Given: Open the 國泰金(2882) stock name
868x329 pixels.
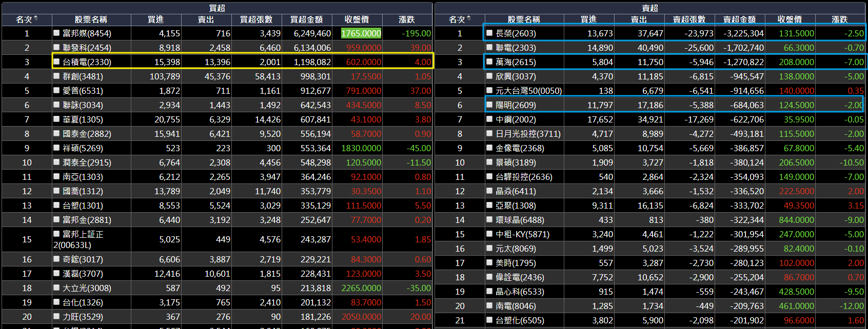Looking at the screenshot, I should 87,134.
